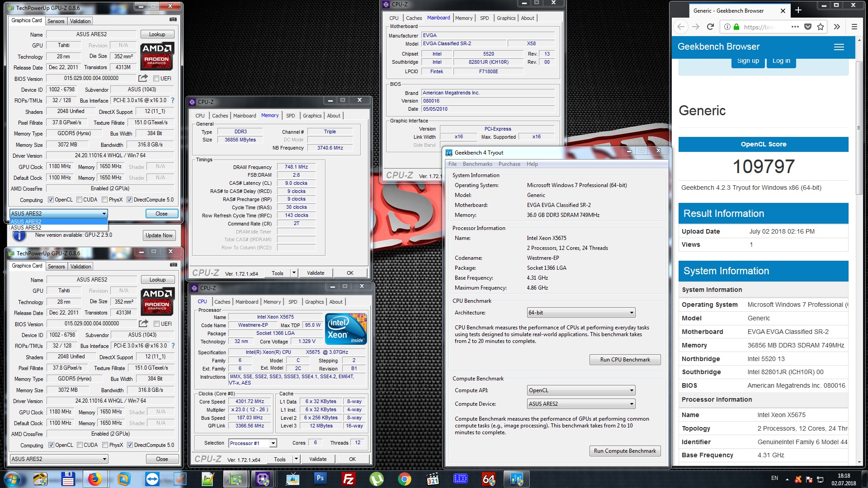Click BIOS export icon in bottom GPU-Z window

click(144, 324)
